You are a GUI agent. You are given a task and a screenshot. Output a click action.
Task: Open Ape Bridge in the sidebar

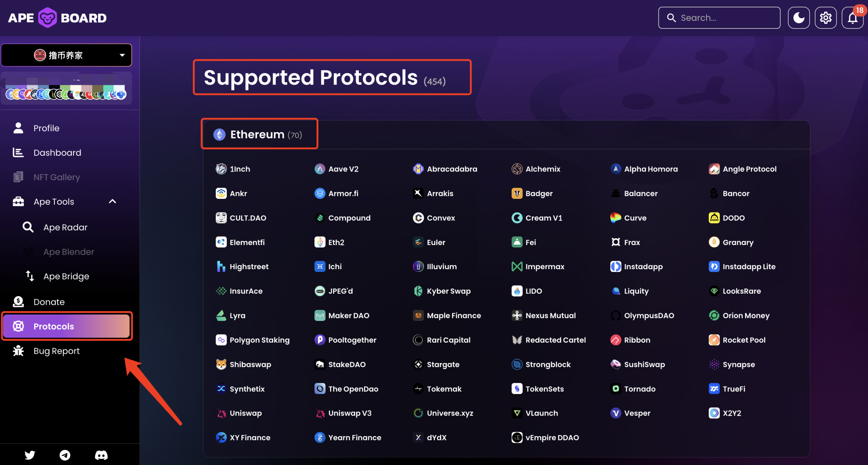(66, 276)
